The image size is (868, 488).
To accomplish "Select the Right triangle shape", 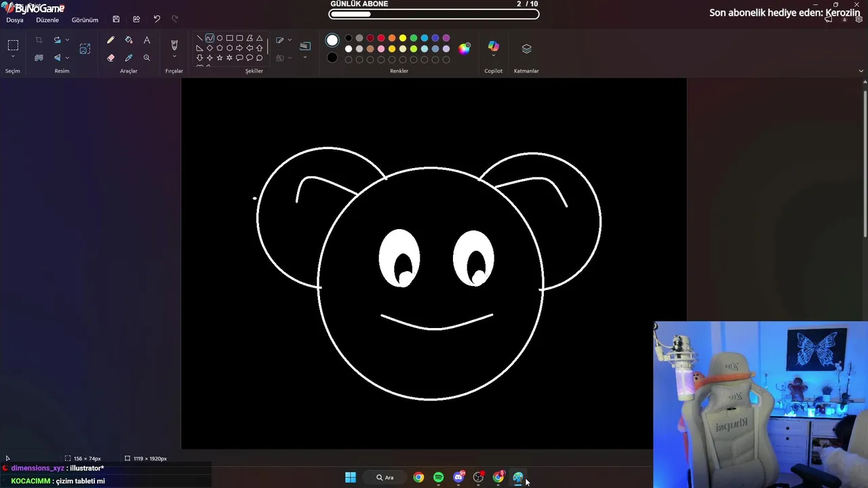I will [x=199, y=48].
